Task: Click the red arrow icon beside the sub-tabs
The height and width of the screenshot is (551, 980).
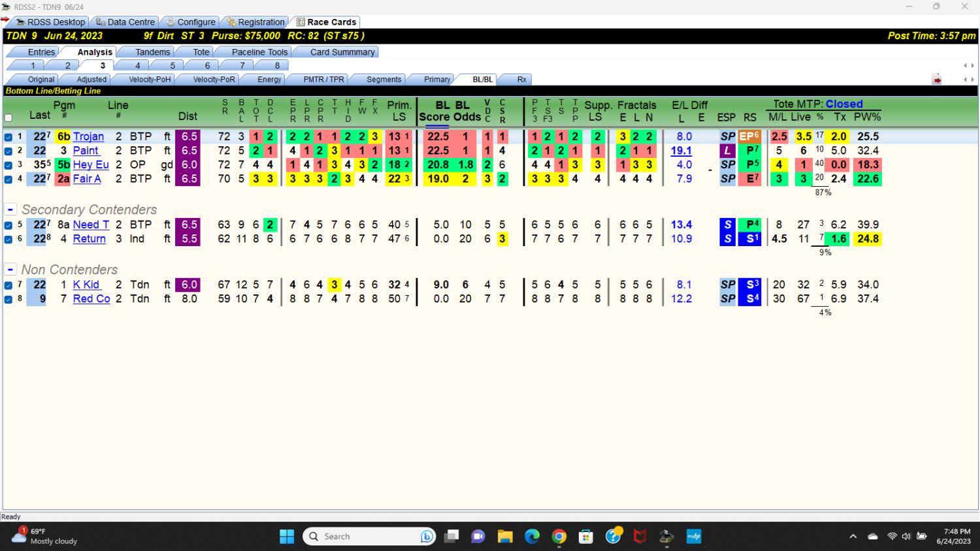Action: (937, 80)
